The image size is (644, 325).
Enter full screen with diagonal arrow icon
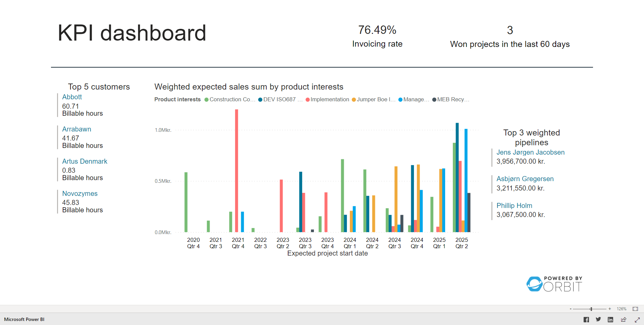click(636, 319)
